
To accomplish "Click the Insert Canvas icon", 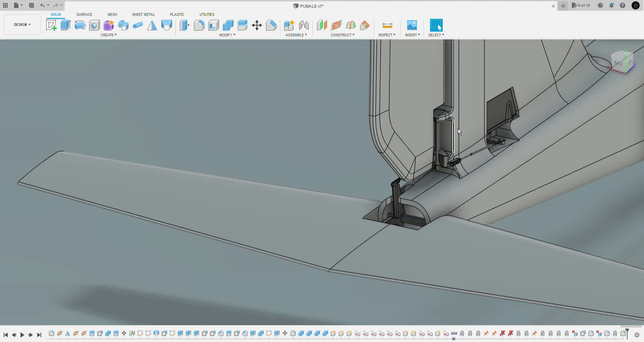I will click(412, 25).
